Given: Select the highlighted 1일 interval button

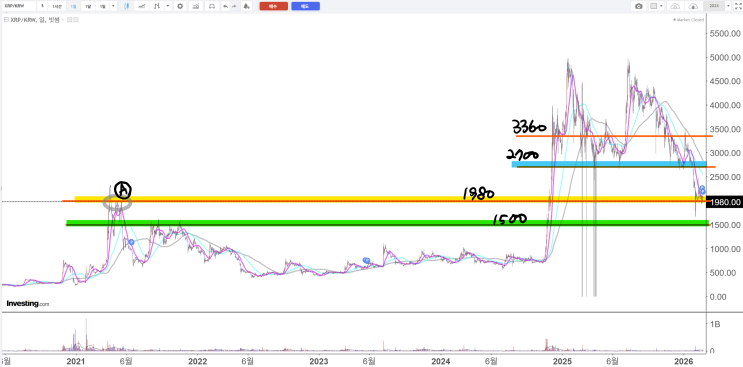Looking at the screenshot, I should (73, 6).
